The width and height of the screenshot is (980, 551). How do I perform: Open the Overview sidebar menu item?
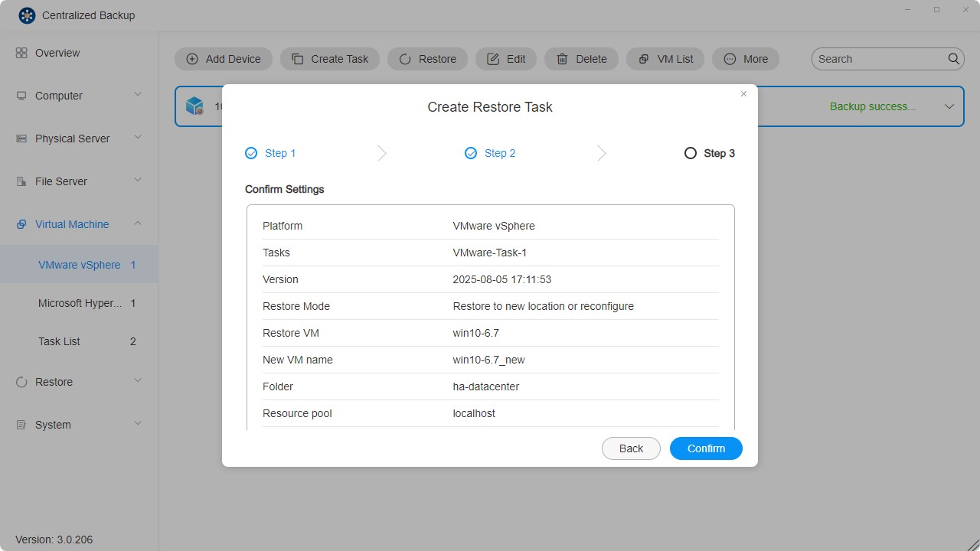pos(57,53)
